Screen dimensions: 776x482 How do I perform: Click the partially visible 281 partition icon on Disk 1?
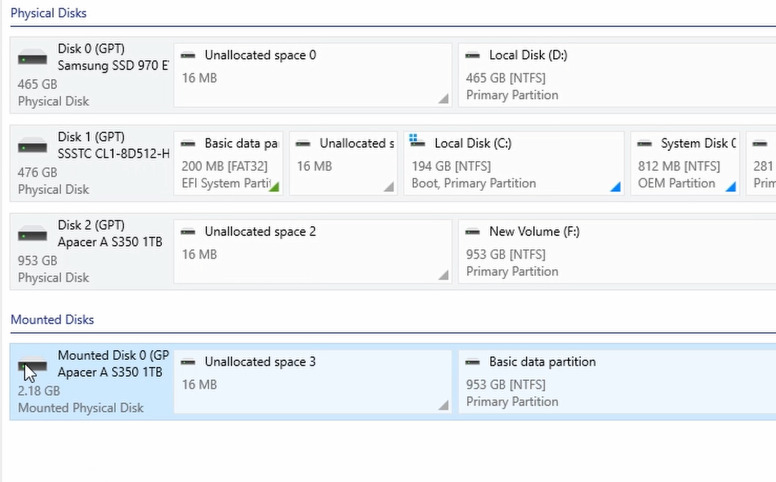[x=760, y=144]
